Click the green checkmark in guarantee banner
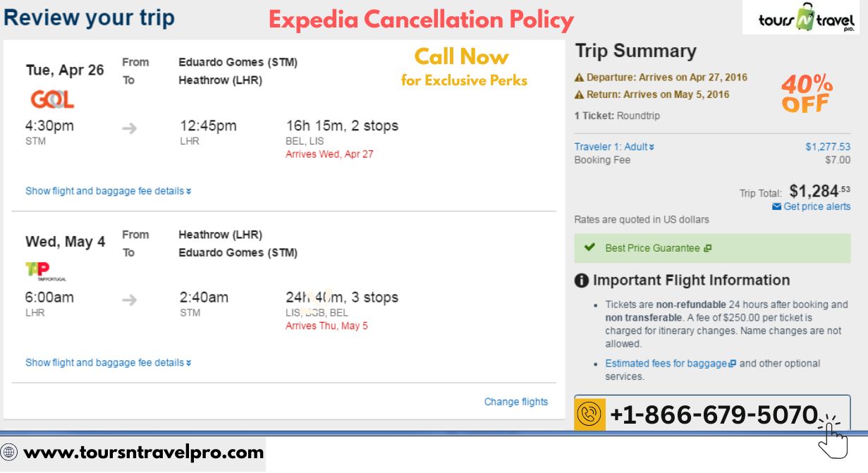 [589, 247]
